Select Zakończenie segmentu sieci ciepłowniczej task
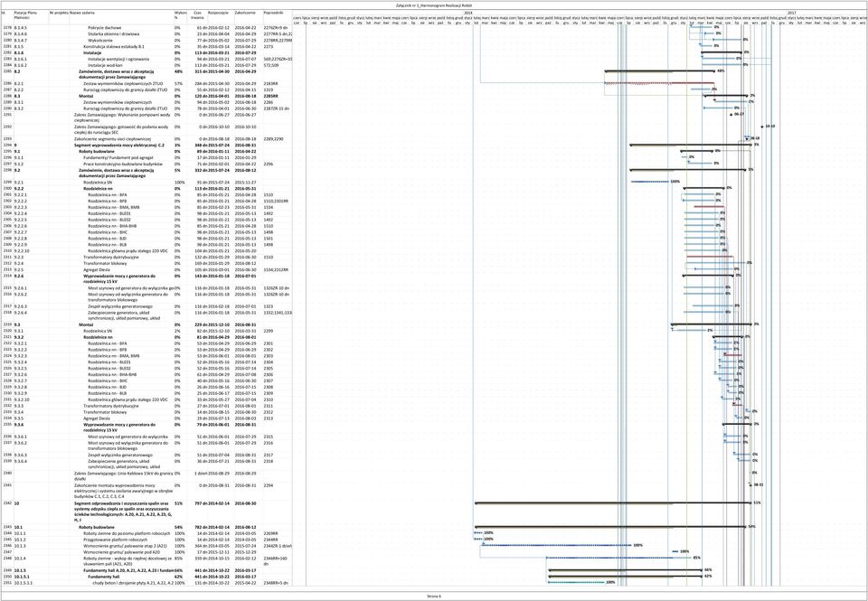 [x=113, y=139]
